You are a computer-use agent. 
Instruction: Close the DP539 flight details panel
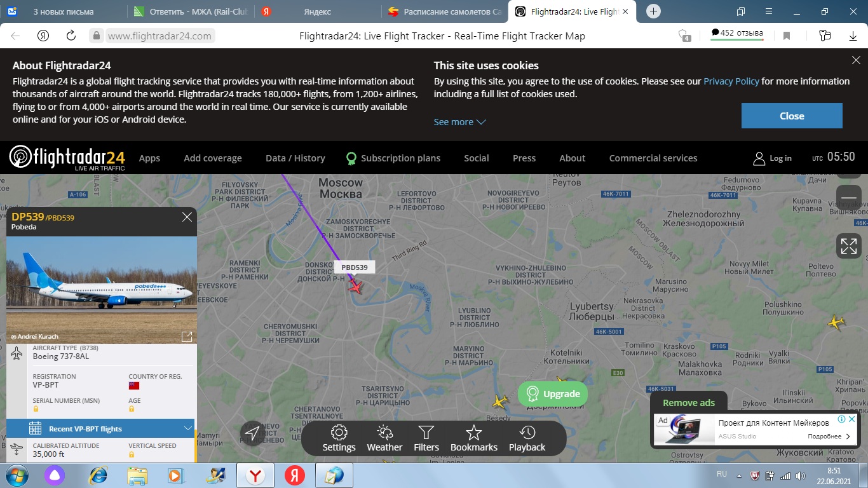(x=187, y=217)
